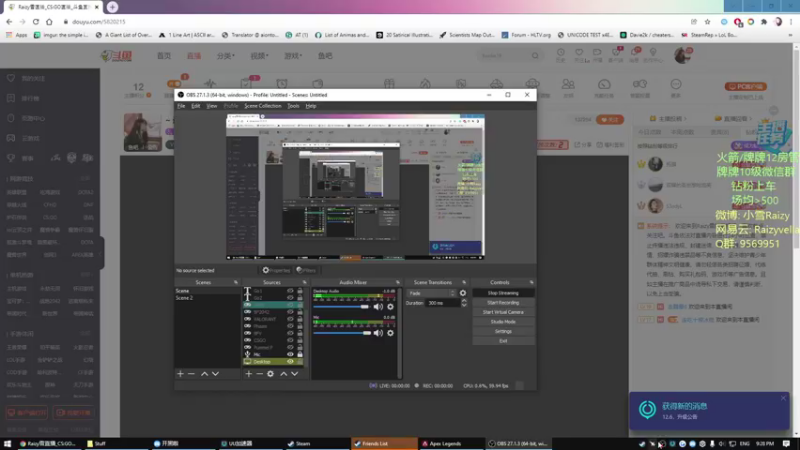Toggle lock on Go1 source
800x450 pixels.
[x=300, y=291]
